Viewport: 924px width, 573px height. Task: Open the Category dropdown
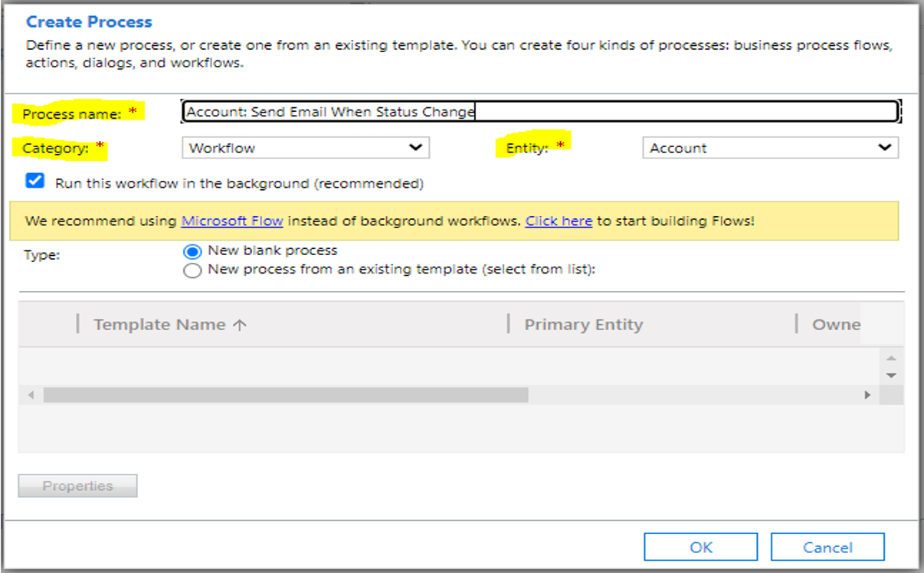coord(305,148)
